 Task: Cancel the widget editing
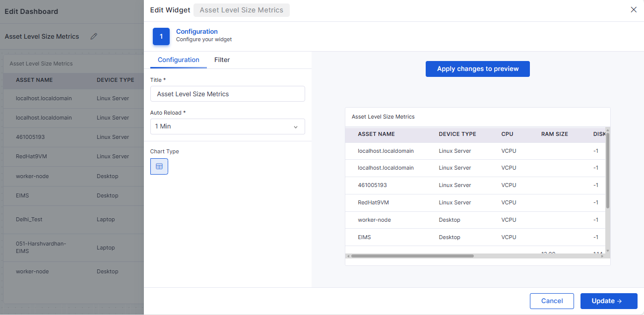(552, 301)
